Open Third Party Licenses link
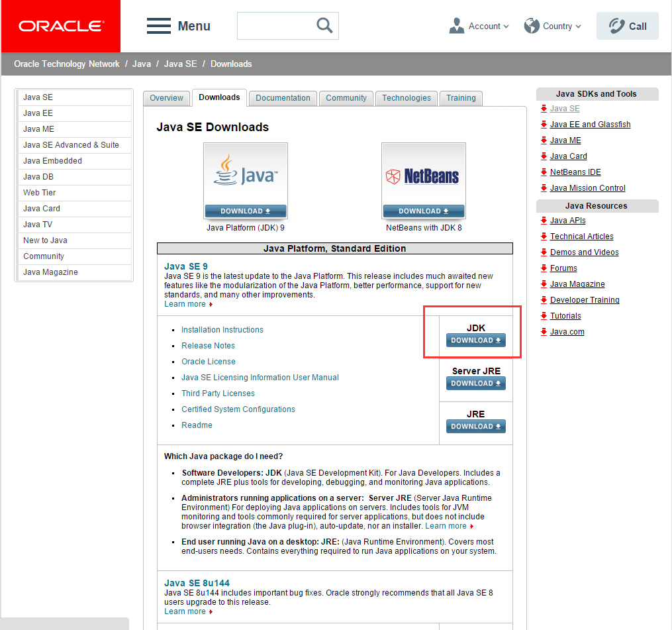The height and width of the screenshot is (630, 672). pyautogui.click(x=218, y=394)
